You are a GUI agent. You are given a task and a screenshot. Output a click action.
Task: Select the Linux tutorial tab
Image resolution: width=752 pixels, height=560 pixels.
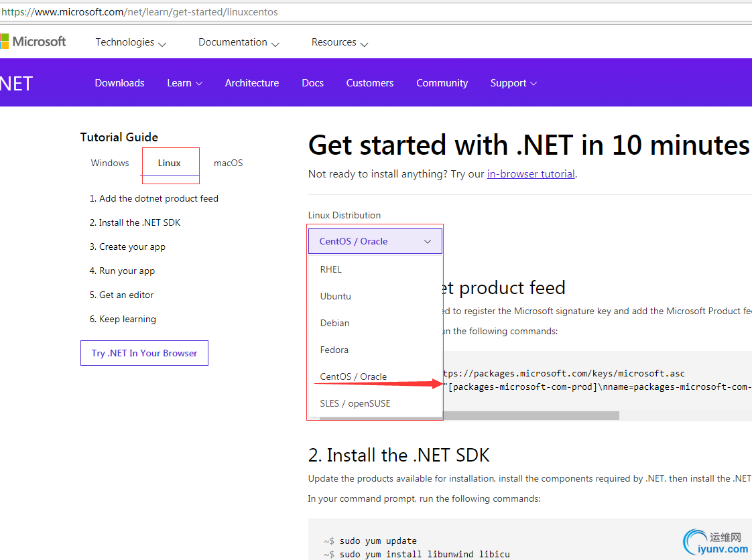tap(170, 163)
